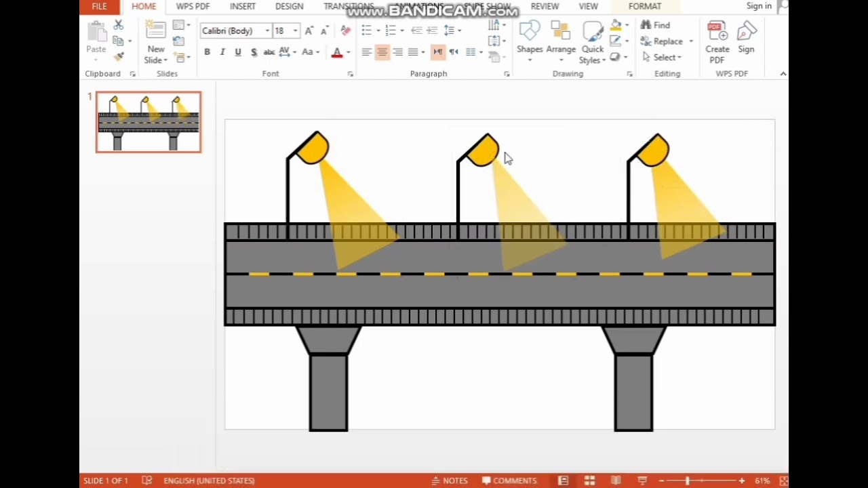
Task: Decrease font size with smaller A
Action: 324,30
